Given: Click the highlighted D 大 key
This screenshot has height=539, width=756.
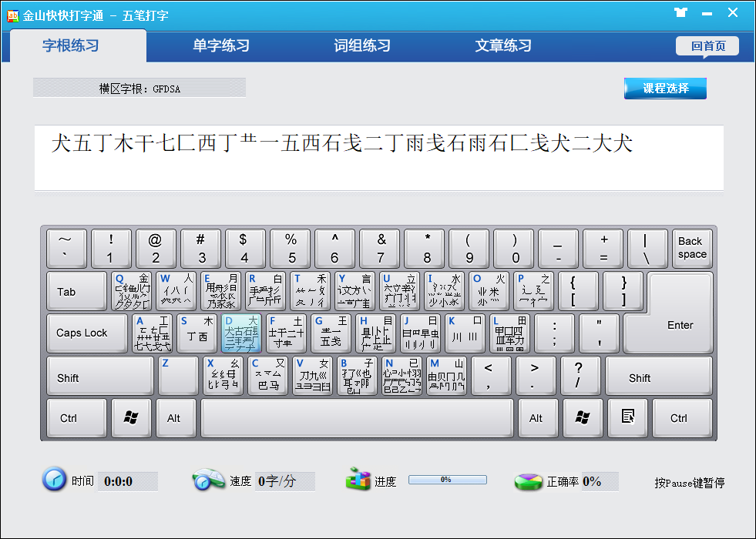Looking at the screenshot, I should coord(241,333).
